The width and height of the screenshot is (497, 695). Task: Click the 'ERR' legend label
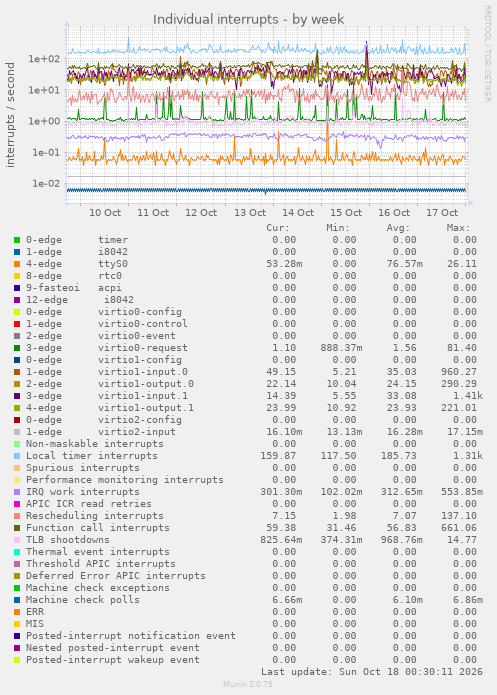[x=35, y=612]
